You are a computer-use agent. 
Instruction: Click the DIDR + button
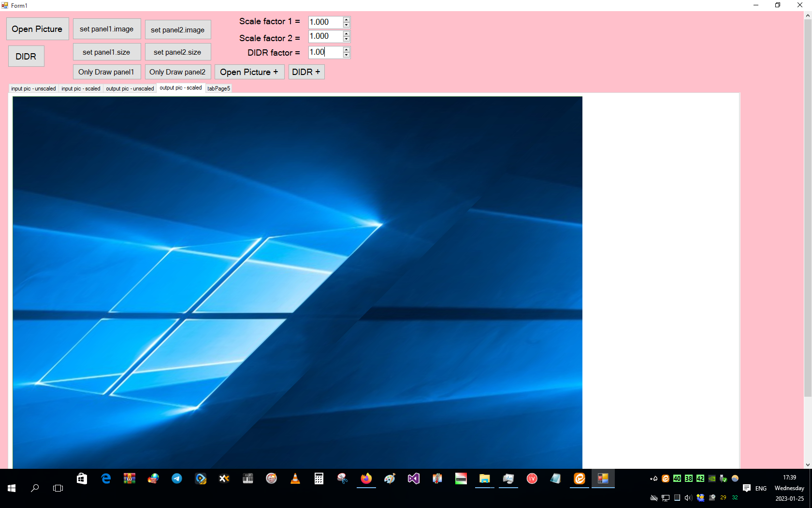306,72
